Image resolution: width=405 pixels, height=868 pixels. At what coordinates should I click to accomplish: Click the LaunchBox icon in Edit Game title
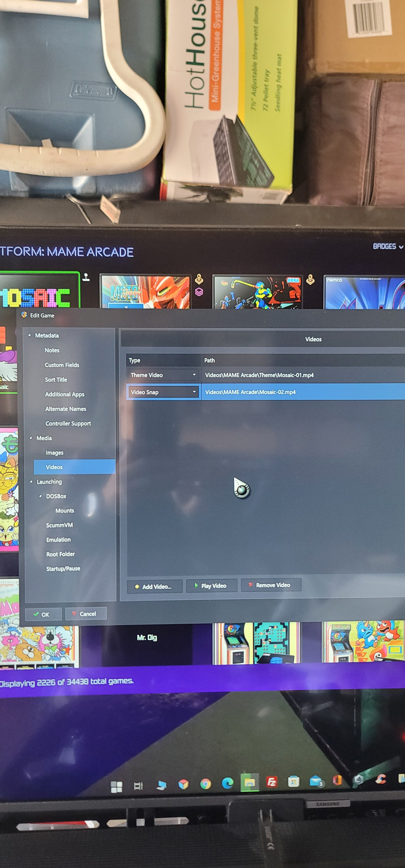(x=24, y=315)
